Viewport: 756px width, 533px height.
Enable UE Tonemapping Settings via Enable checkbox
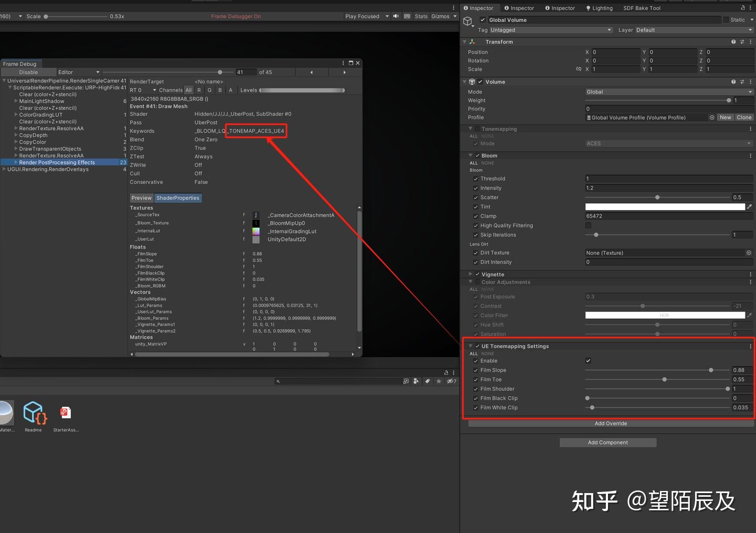pos(588,361)
